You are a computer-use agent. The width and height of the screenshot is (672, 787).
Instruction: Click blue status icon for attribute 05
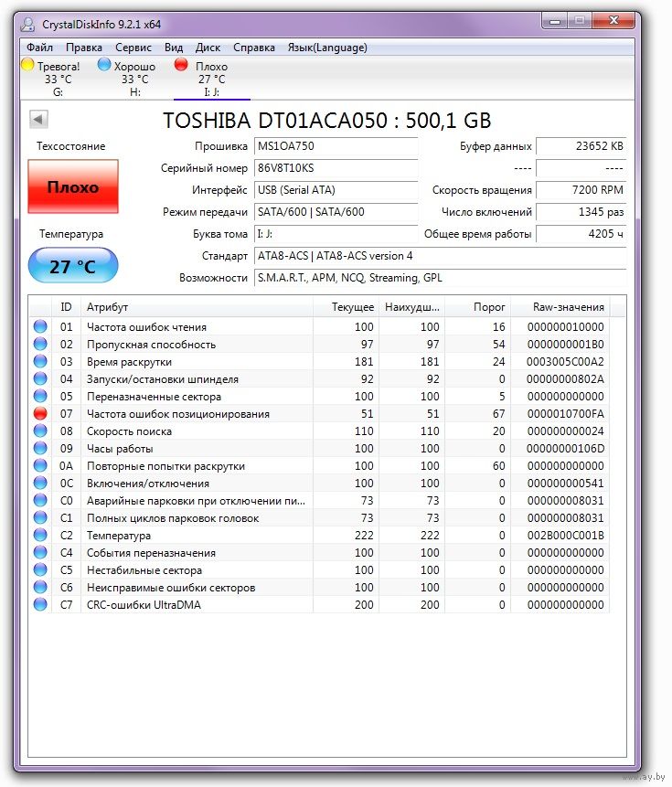pos(40,396)
